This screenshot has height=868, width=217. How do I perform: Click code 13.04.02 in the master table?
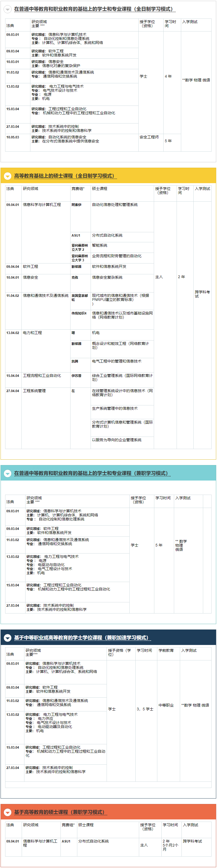[x=13, y=333]
